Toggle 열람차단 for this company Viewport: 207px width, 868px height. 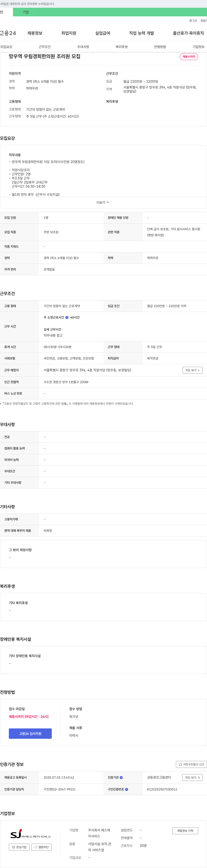(x=41, y=847)
